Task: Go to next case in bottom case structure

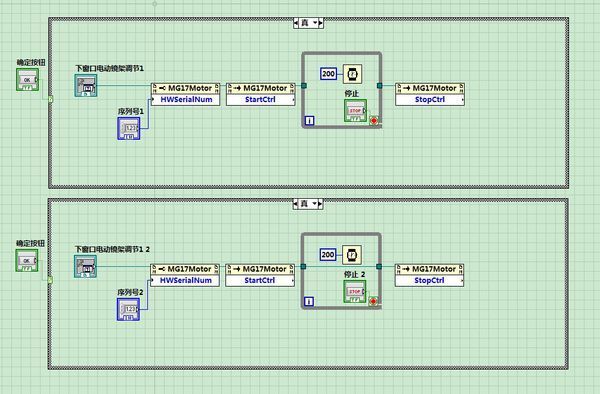Action: tap(321, 204)
